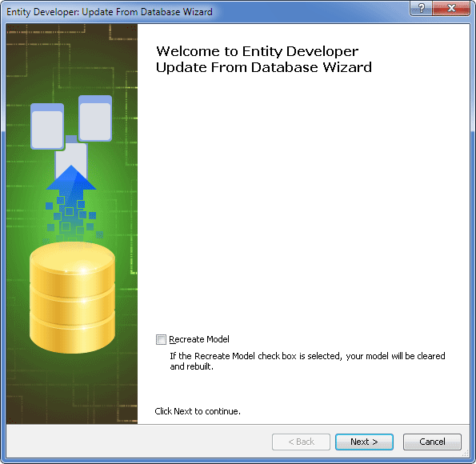This screenshot has height=464, width=476.
Task: Close the wizard window with the X button
Action: pos(451,8)
